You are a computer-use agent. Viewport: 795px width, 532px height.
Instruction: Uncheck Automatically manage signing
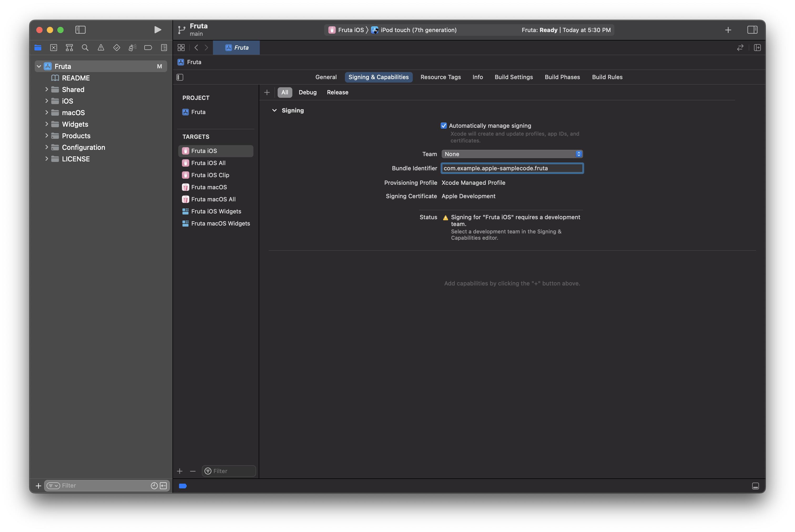(444, 126)
